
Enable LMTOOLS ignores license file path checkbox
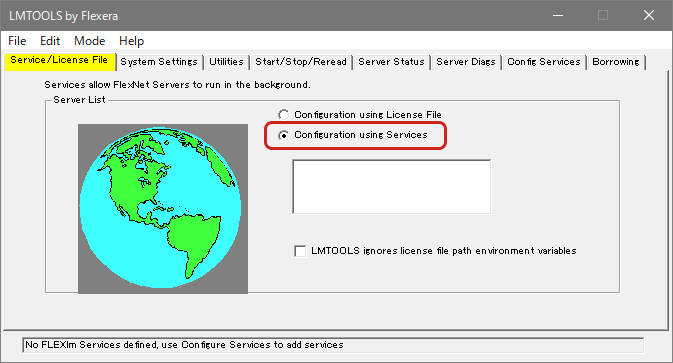[300, 251]
